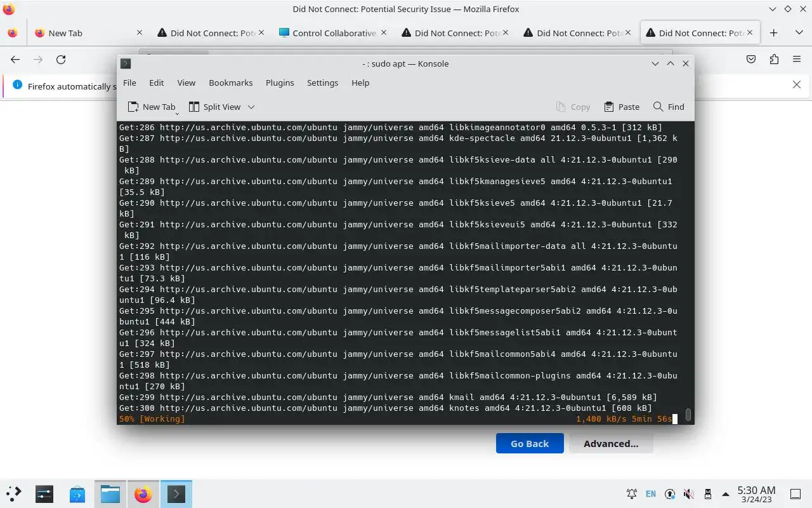Expand the New Tab dropdown arrow in Konsole
The image size is (812, 508).
pyautogui.click(x=177, y=113)
